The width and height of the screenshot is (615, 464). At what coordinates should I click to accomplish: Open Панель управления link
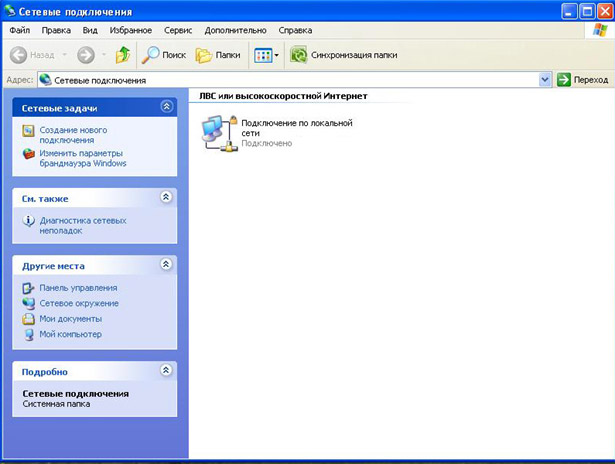[x=78, y=288]
